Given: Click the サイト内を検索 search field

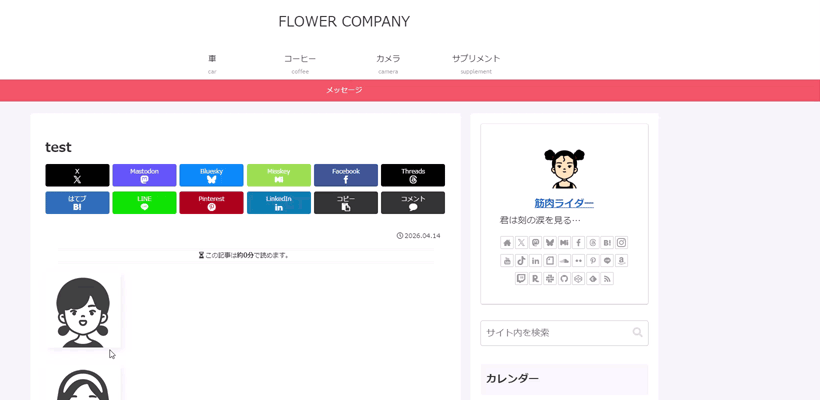Looking at the screenshot, I should coord(555,333).
